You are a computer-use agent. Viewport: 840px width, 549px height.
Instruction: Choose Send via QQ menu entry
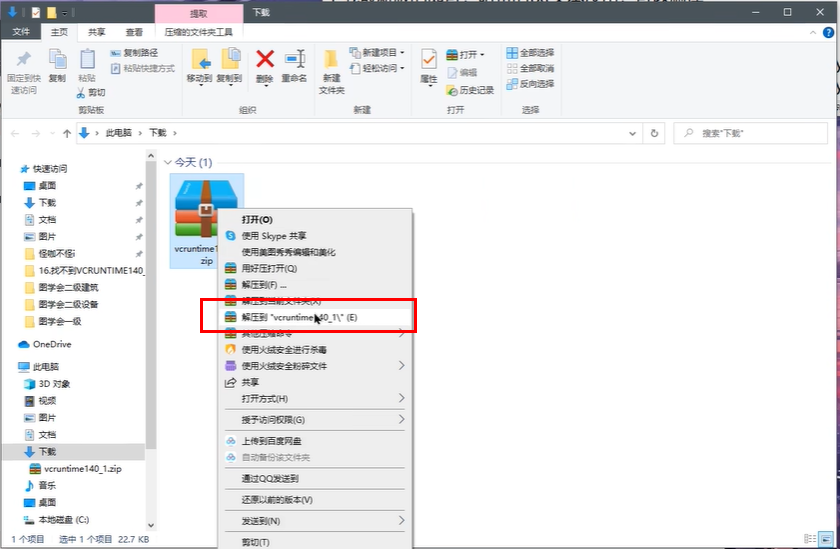314,478
